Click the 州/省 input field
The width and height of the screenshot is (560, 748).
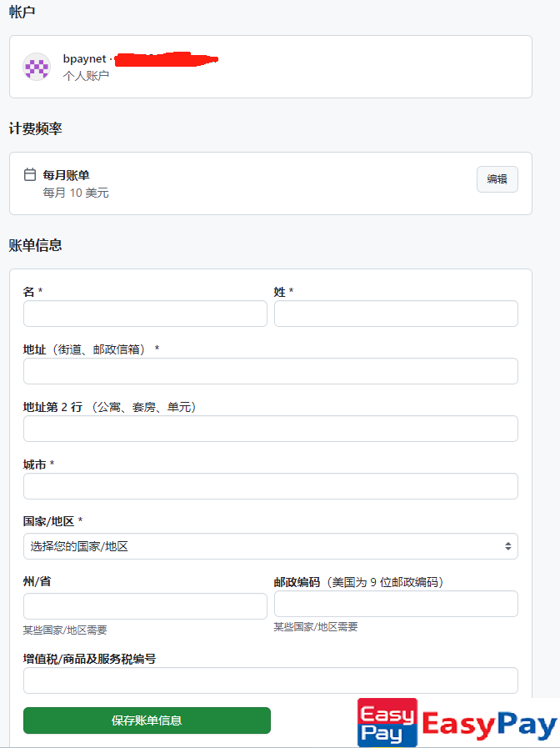pyautogui.click(x=145, y=606)
